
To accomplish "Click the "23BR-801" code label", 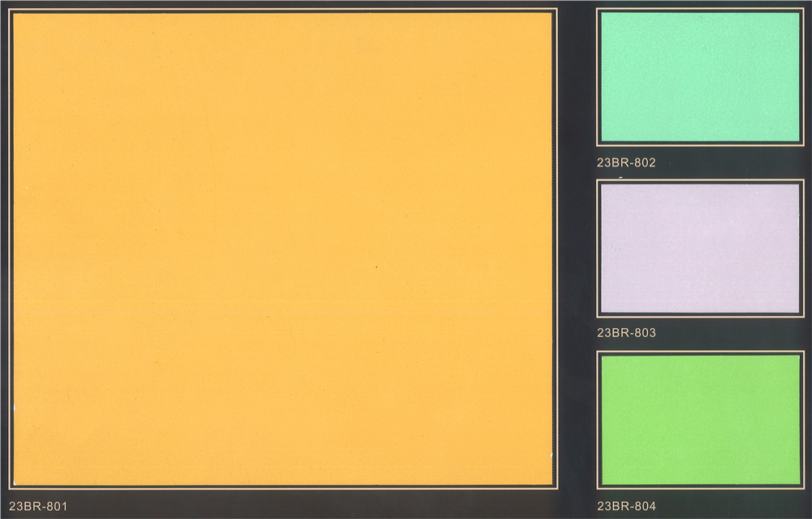I will coord(38,507).
